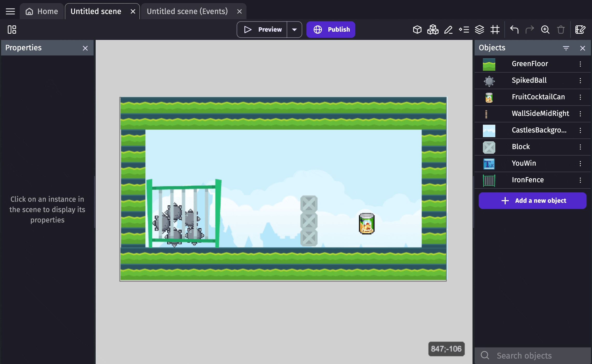Select the Undo icon in toolbar

[x=514, y=30]
